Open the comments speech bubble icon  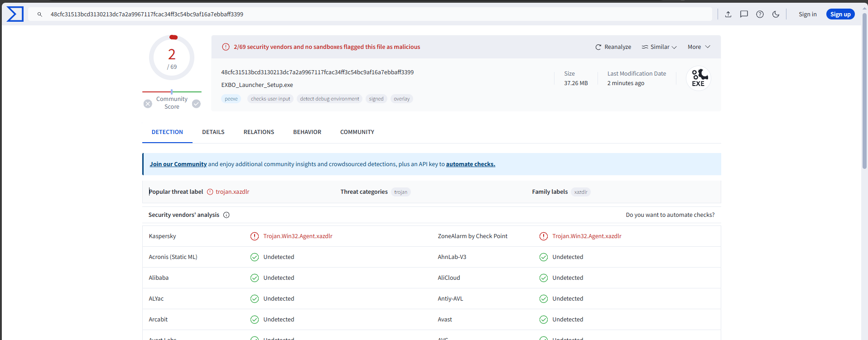[744, 14]
